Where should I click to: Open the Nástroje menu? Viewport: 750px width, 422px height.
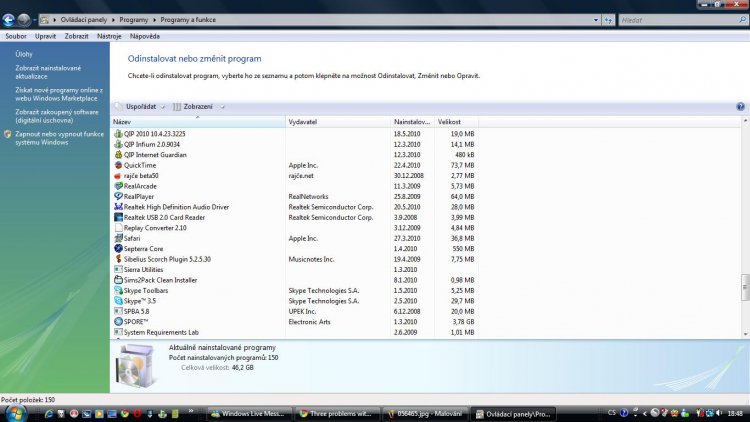(x=109, y=36)
